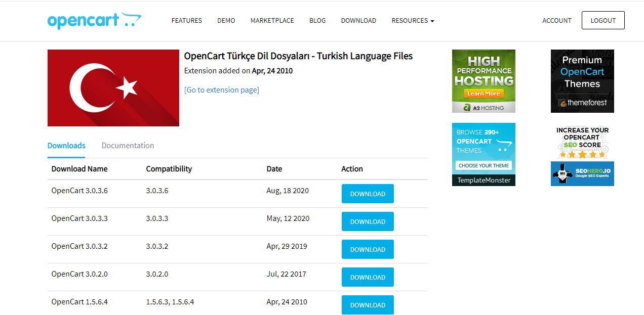
Task: Click the OpenCart 3.0.3.2 download name
Action: (79, 246)
